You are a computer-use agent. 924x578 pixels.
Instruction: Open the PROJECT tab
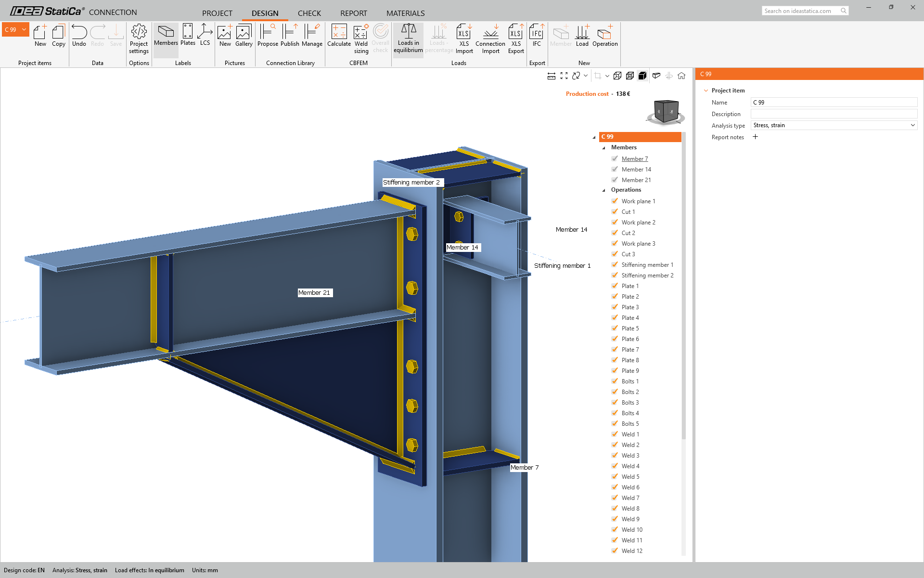click(x=217, y=13)
